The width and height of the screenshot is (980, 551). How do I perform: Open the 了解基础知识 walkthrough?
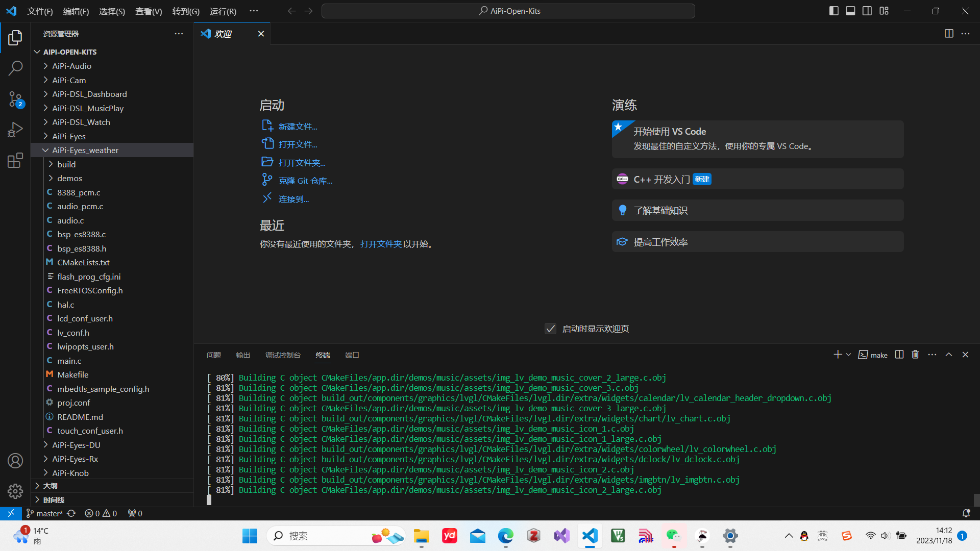[x=757, y=210]
